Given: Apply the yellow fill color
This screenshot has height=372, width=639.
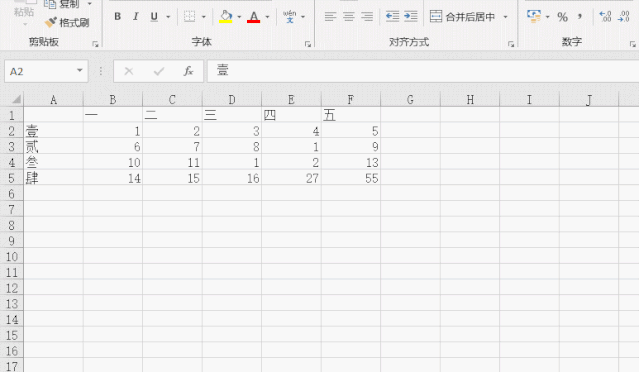Looking at the screenshot, I should (x=225, y=17).
